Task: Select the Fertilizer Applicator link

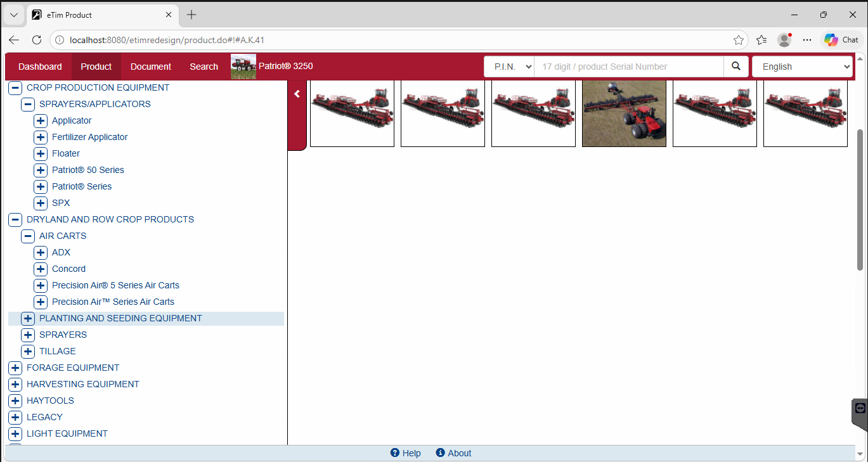Action: (89, 137)
